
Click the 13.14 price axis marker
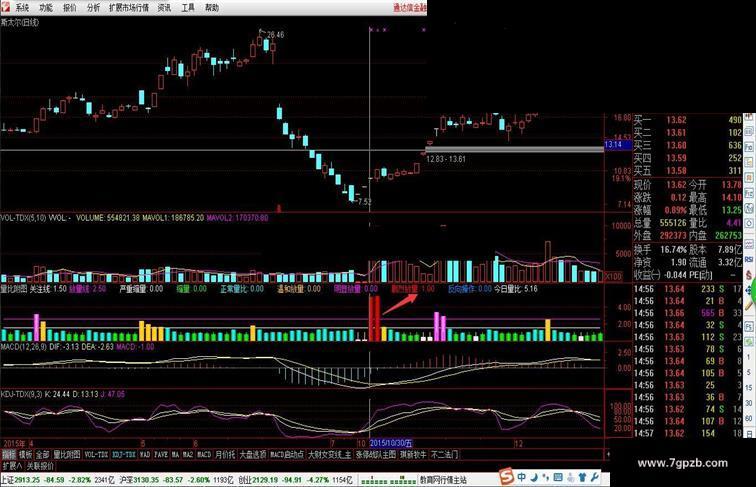[x=616, y=145]
